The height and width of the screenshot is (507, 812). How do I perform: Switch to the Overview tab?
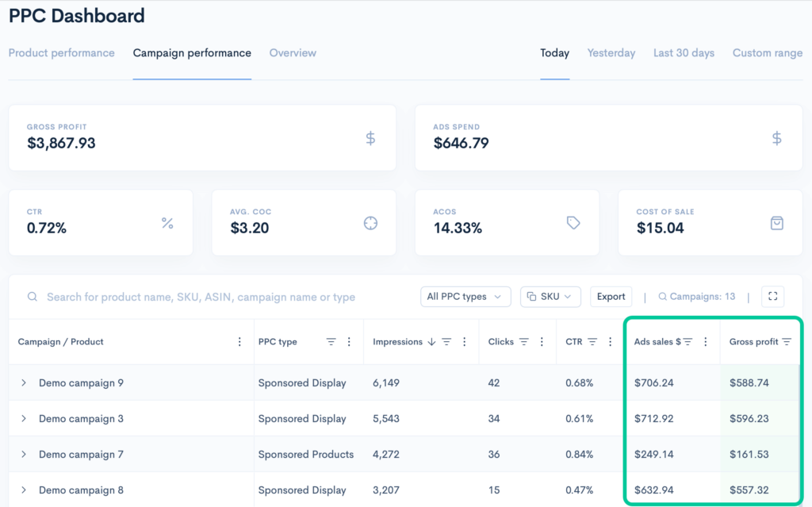click(x=293, y=52)
